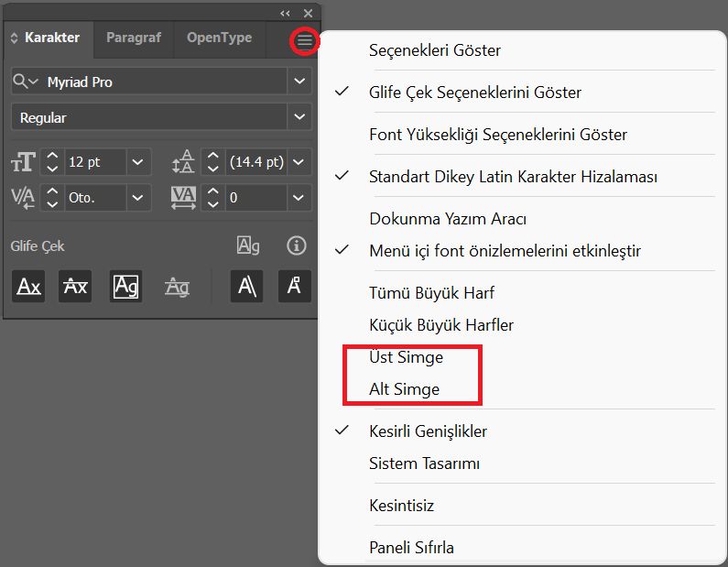Toggle Kesirli Genişlikler option

pyautogui.click(x=522, y=431)
